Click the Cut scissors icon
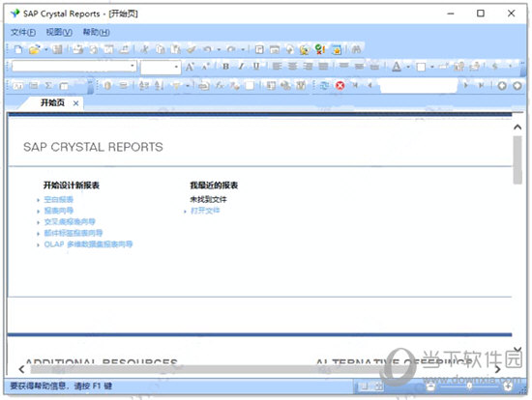The image size is (532, 400). (144, 49)
